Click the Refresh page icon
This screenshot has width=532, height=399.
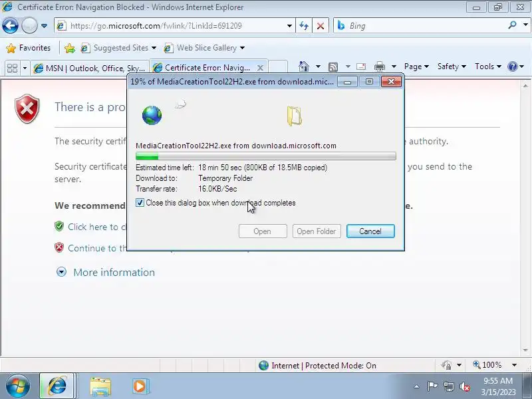coord(304,26)
